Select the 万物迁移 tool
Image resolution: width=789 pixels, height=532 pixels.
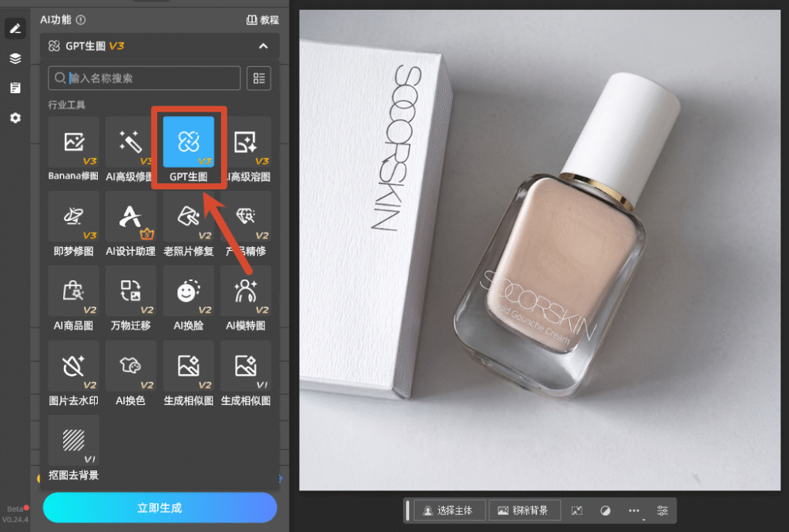[131, 299]
